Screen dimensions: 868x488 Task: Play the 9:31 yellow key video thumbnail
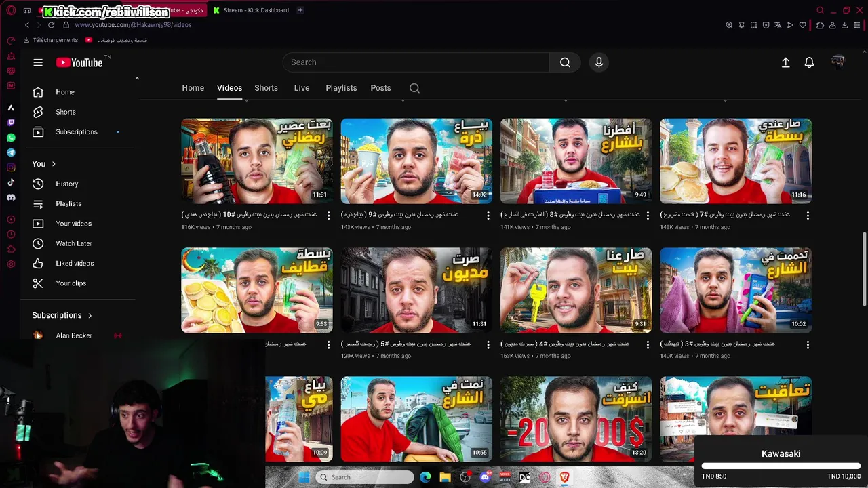pos(576,290)
